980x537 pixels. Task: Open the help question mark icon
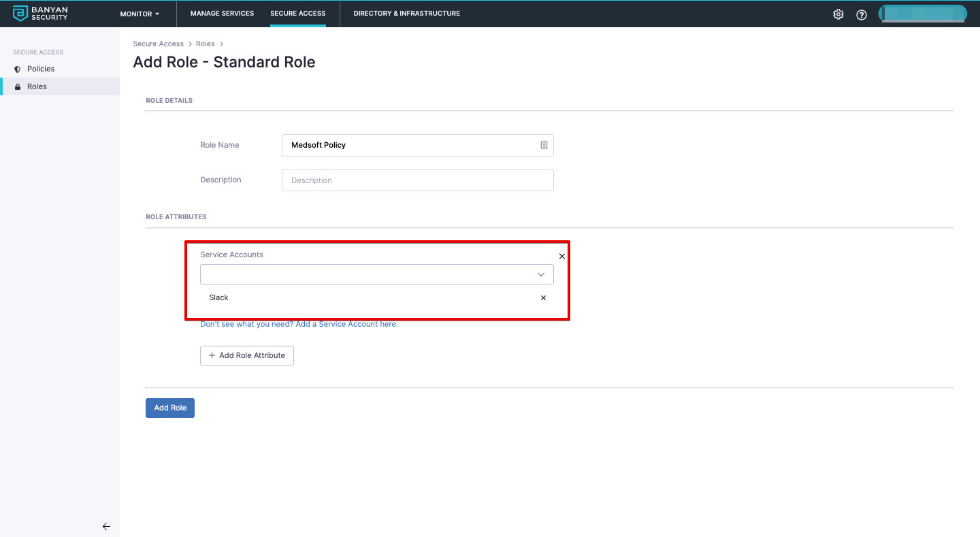point(862,14)
